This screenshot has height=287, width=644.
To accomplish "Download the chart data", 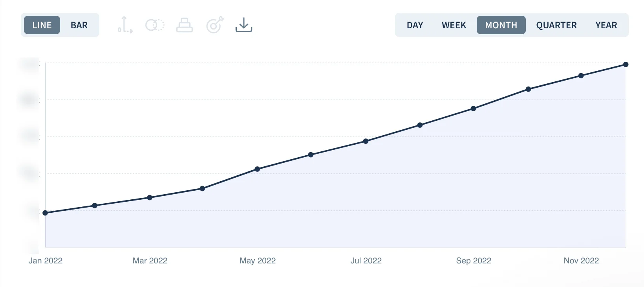I will [243, 25].
